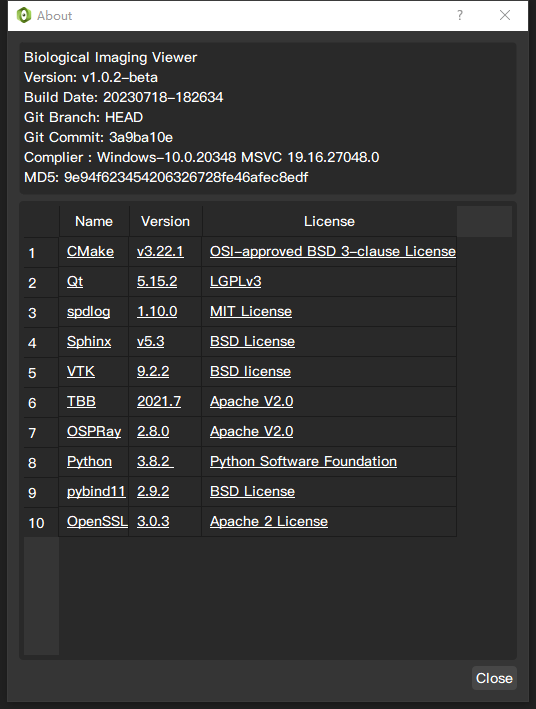Open the Python Software Foundation link
This screenshot has height=709, width=536.
pyautogui.click(x=304, y=461)
